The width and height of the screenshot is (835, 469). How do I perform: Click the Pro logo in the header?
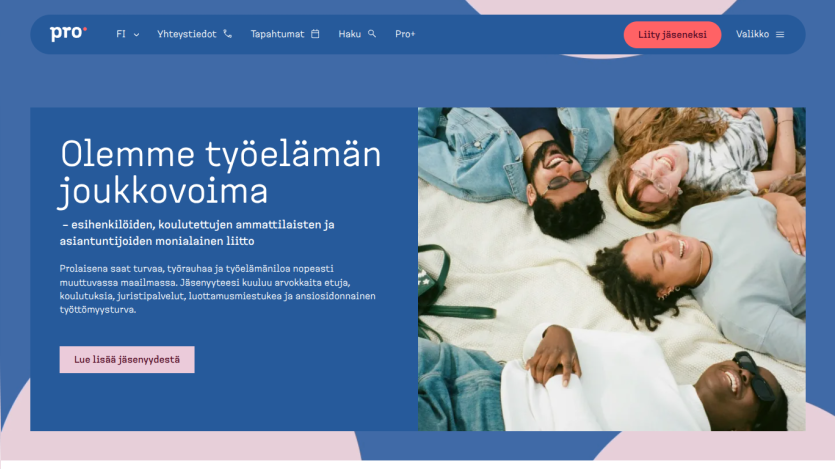pos(68,34)
